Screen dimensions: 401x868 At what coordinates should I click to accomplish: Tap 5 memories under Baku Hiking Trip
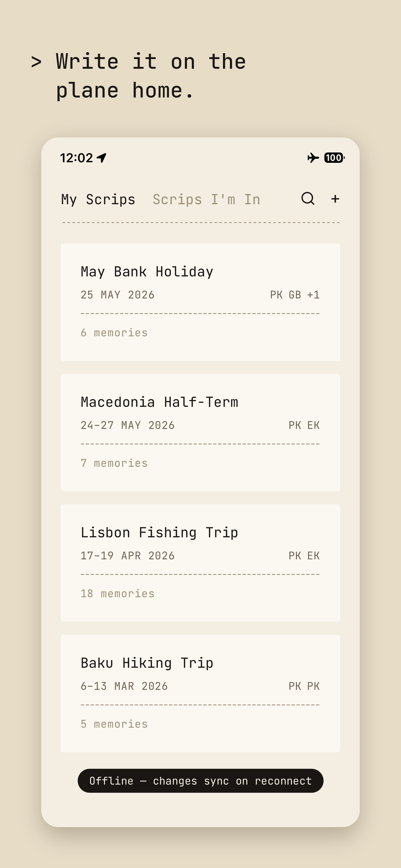pyautogui.click(x=114, y=724)
